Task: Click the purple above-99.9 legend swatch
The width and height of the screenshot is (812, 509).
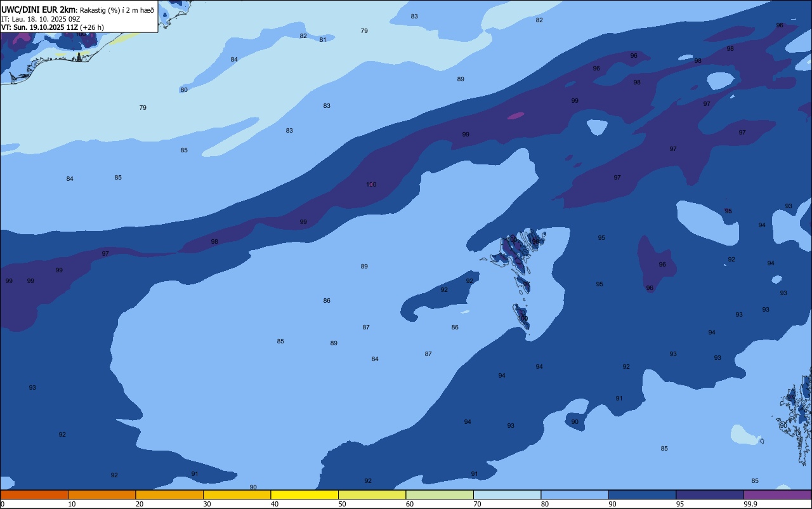Action: click(777, 494)
